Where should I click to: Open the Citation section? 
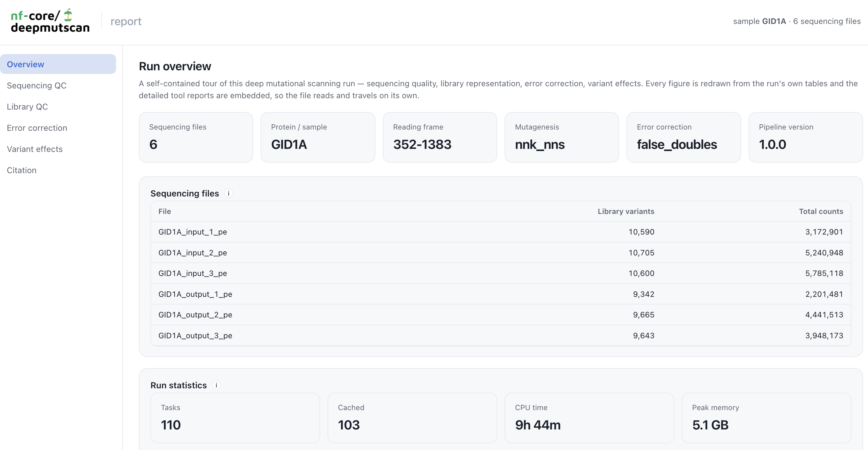58,170
